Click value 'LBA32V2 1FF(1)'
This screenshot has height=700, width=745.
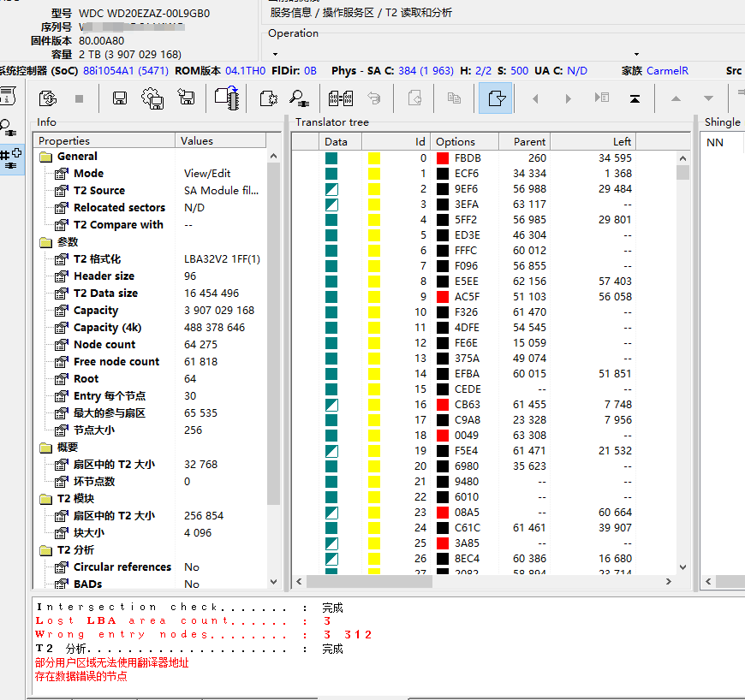coord(222,259)
